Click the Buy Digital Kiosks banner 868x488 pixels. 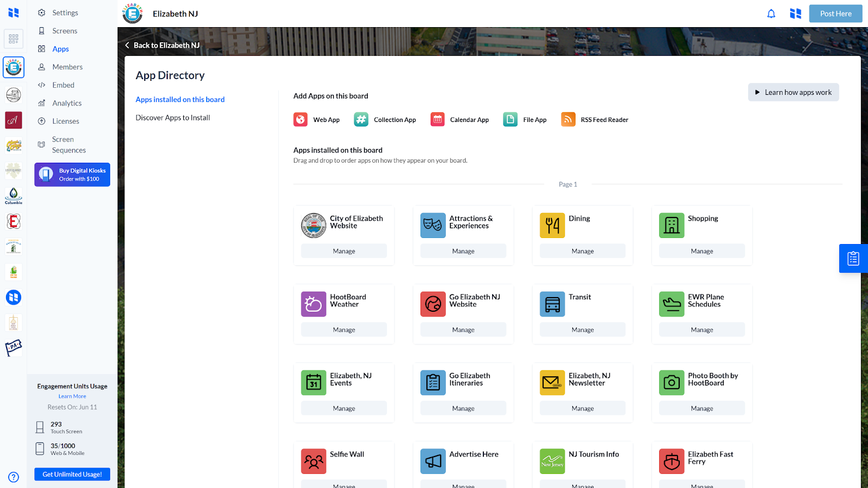point(72,175)
